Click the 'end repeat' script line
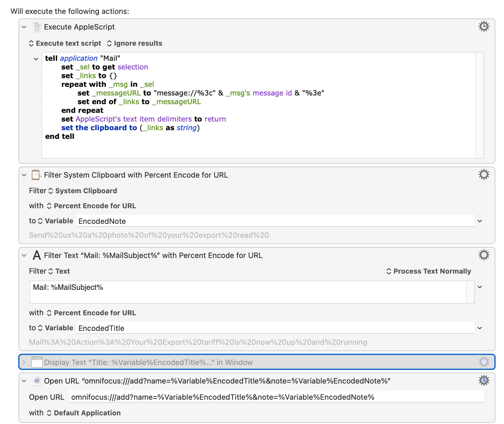This screenshot has width=504, height=424. (82, 110)
